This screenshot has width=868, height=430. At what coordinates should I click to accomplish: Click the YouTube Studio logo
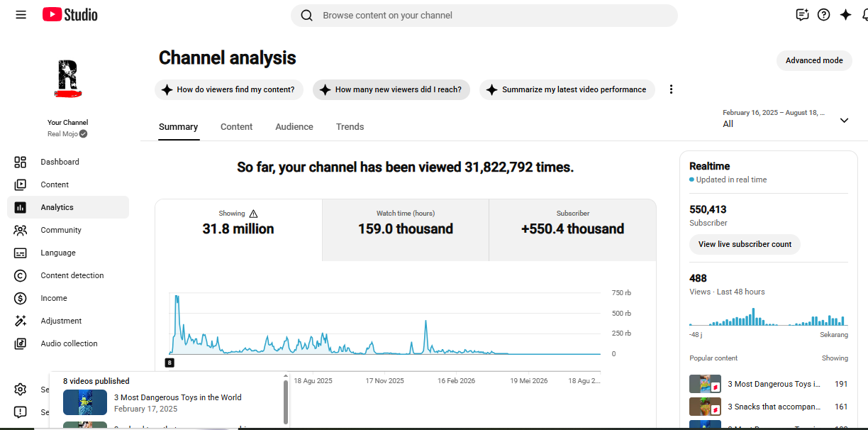click(x=70, y=15)
